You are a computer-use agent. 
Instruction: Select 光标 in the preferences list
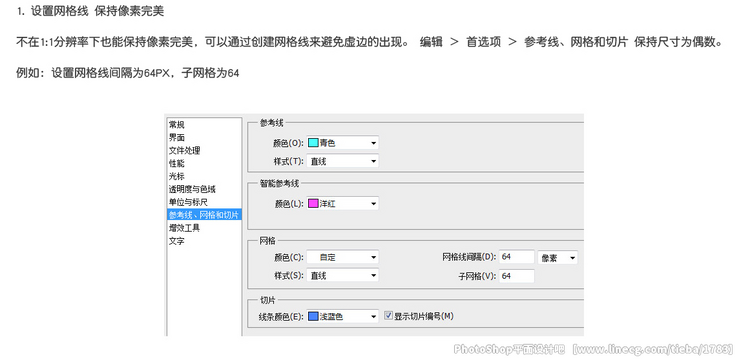[176, 176]
